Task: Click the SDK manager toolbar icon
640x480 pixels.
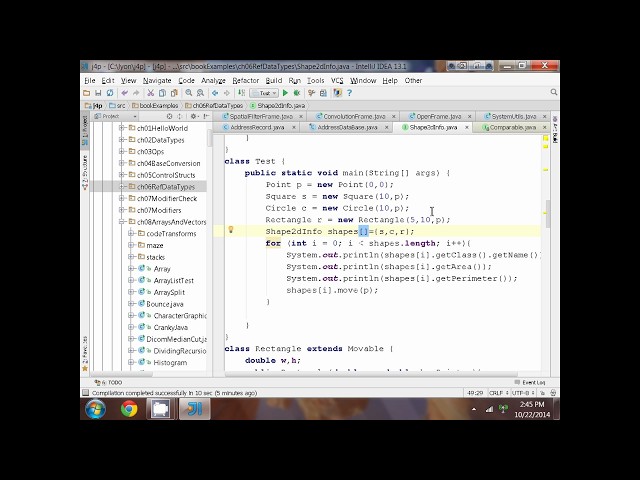Action: tap(337, 93)
